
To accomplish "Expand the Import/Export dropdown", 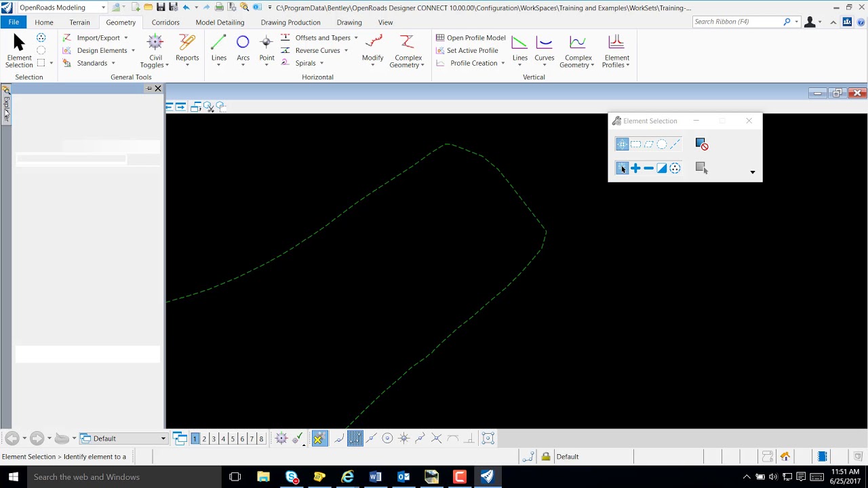I will pos(125,38).
